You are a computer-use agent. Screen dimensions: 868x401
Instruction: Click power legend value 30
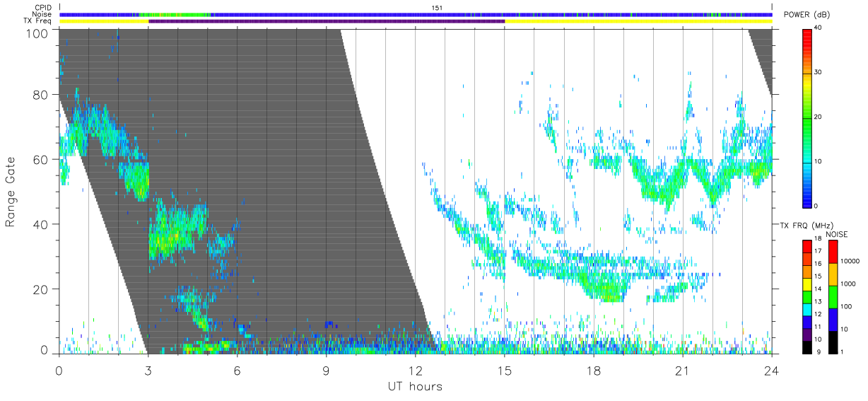(x=819, y=73)
